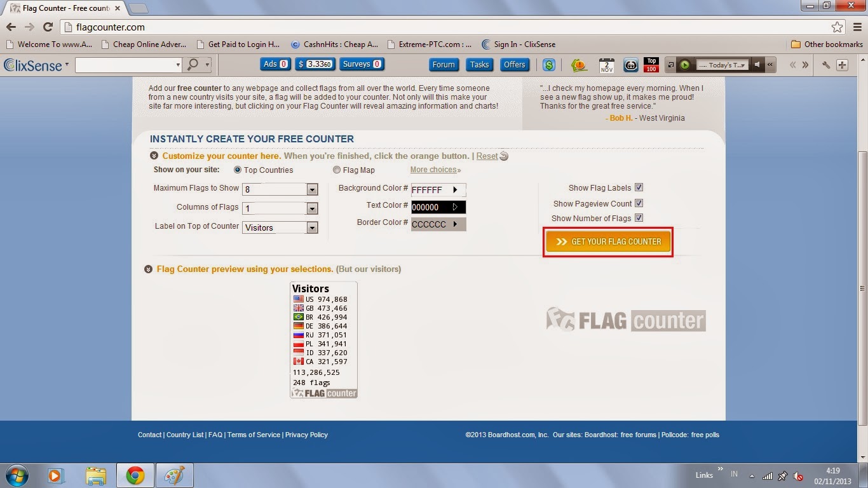Pick Text Color 000000 swatch
This screenshot has width=868, height=488.
point(438,207)
